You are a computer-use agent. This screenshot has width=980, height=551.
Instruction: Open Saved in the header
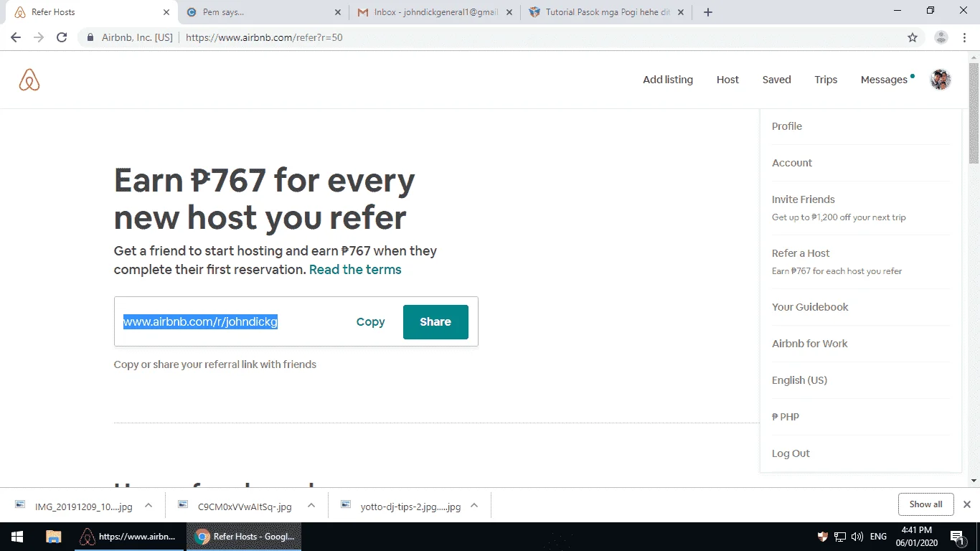point(776,80)
